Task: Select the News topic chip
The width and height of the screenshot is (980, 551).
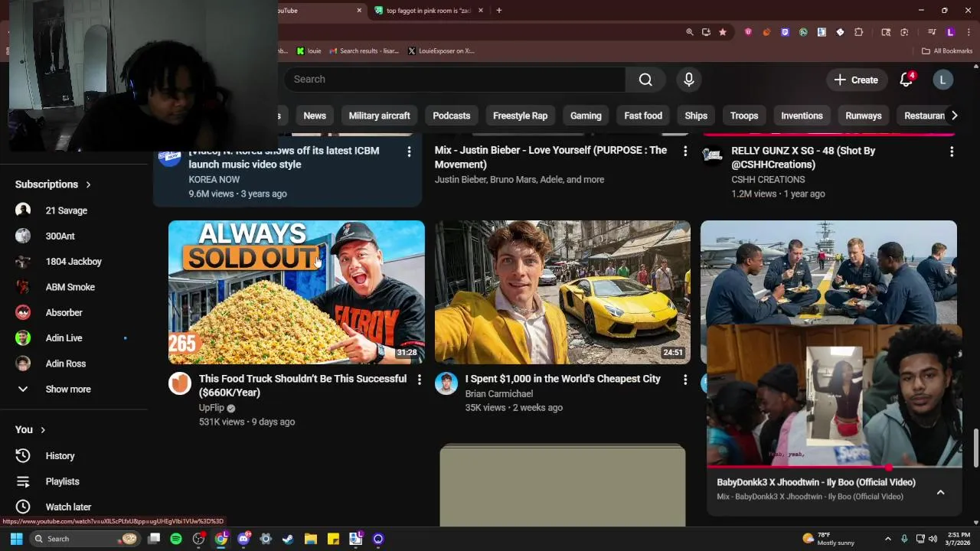Action: click(x=315, y=116)
